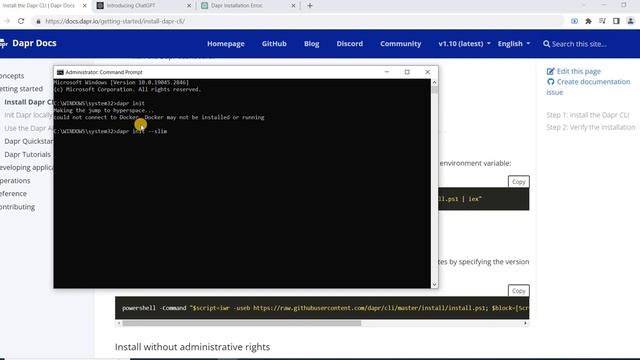640x360 pixels.
Task: Open Developing applications in sidebar
Action: pos(27,167)
